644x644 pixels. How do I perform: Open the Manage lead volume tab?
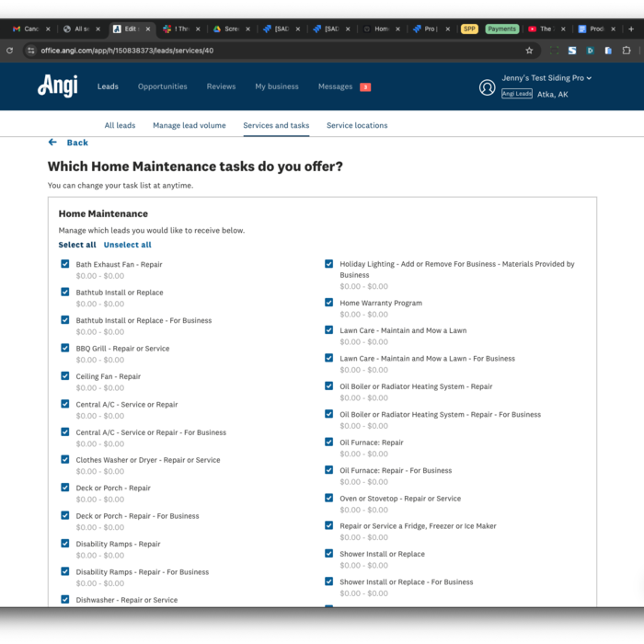point(189,125)
